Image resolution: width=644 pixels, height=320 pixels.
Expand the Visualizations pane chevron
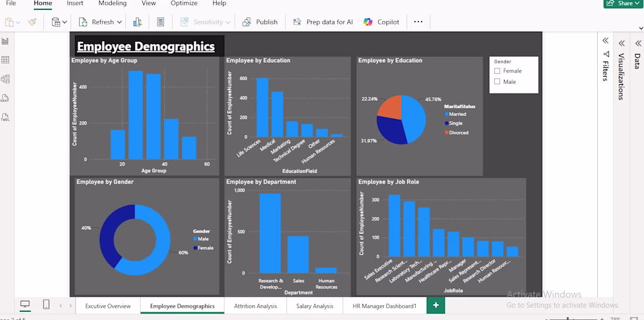pyautogui.click(x=621, y=43)
